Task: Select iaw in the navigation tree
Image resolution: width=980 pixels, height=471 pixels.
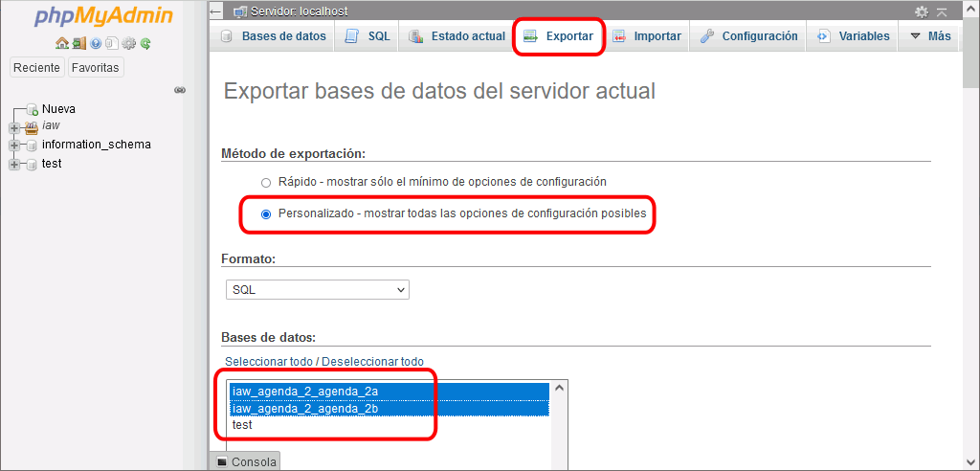Action: click(x=51, y=125)
